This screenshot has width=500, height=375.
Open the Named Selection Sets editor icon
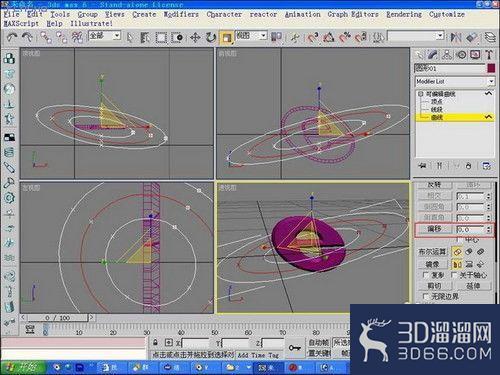(378, 37)
